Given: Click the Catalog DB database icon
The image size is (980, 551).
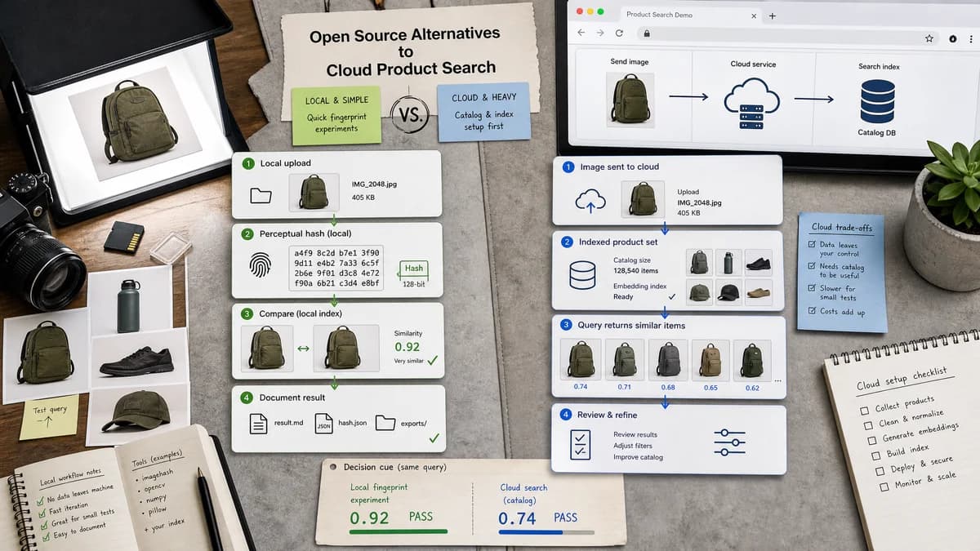Looking at the screenshot, I should click(x=878, y=100).
